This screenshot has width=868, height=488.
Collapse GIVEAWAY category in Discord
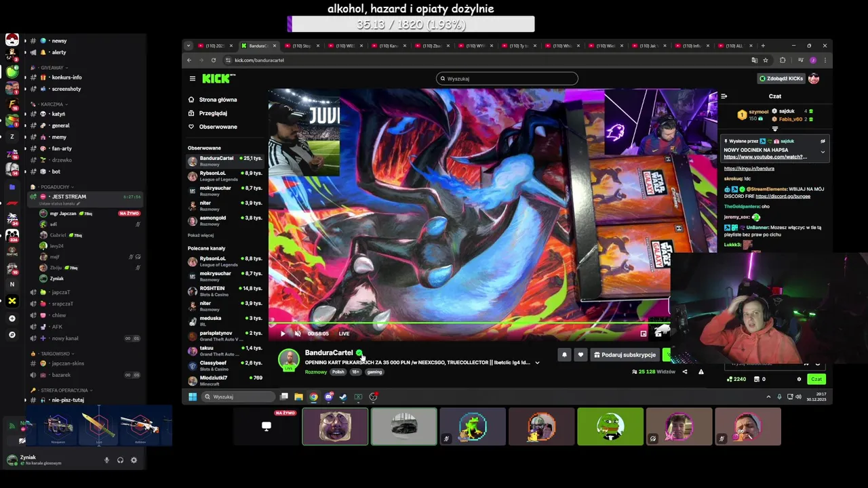point(52,68)
